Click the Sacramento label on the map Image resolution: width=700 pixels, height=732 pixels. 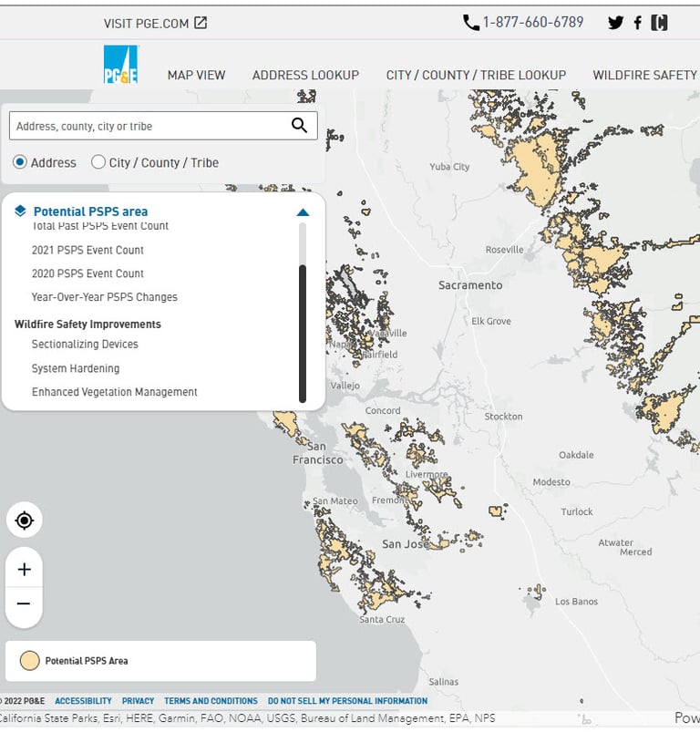pos(470,285)
